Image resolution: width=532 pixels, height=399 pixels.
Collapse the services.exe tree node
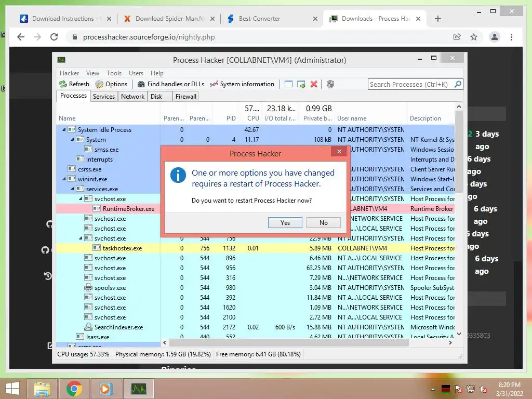[x=72, y=189]
